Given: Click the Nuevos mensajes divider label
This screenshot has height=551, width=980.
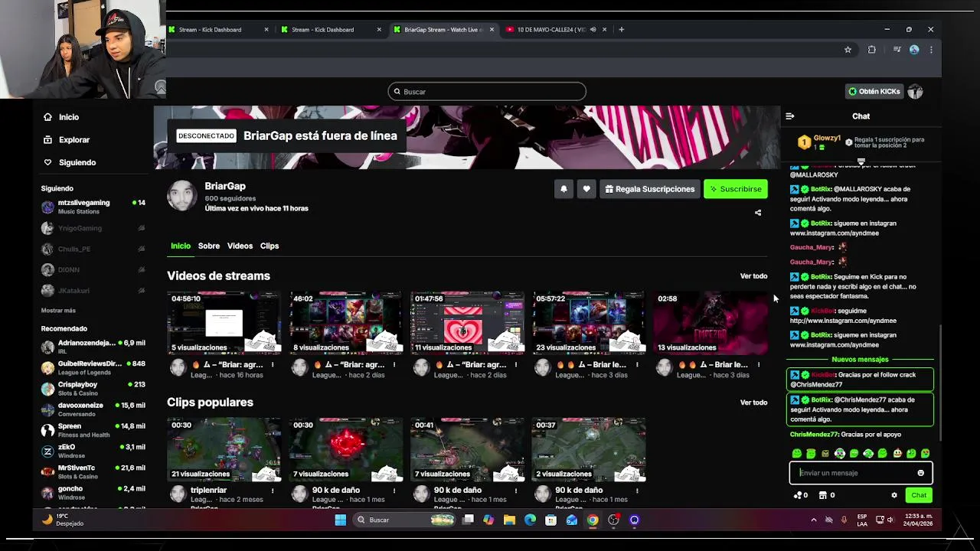Looking at the screenshot, I should [x=860, y=360].
